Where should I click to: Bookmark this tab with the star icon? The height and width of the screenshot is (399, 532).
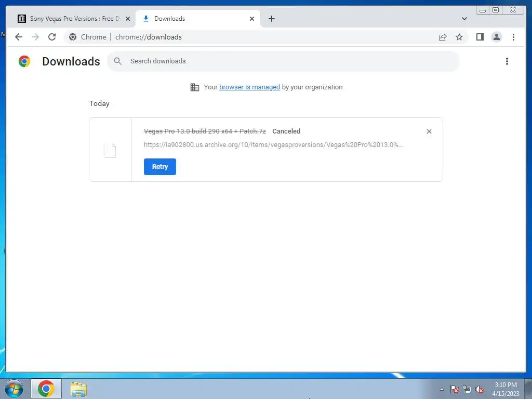459,37
